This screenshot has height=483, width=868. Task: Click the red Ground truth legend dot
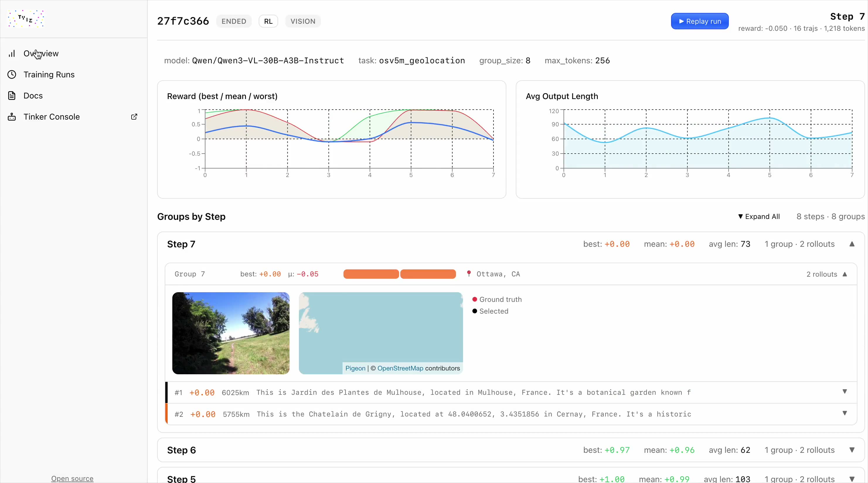click(x=474, y=299)
